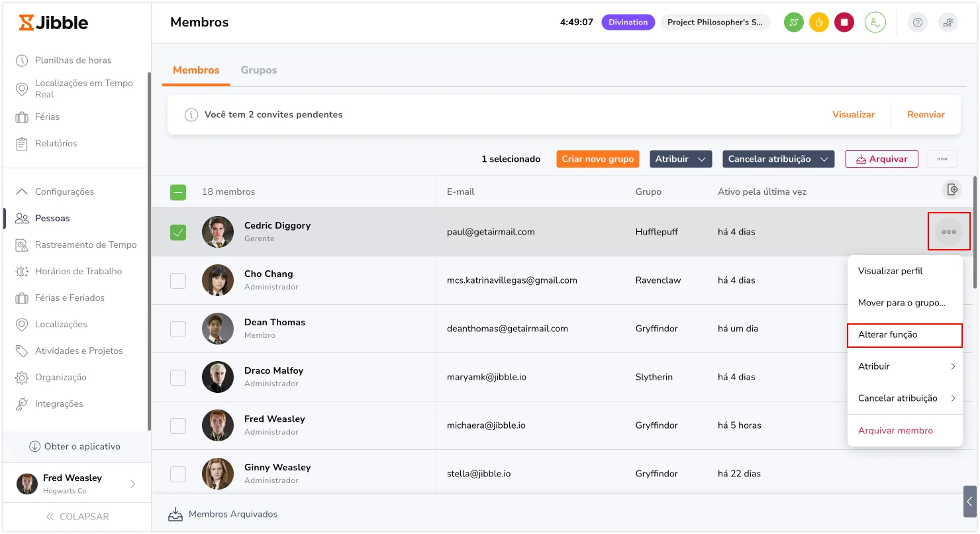The height and width of the screenshot is (534, 980).
Task: Click the Jibble logo
Action: pos(54,23)
